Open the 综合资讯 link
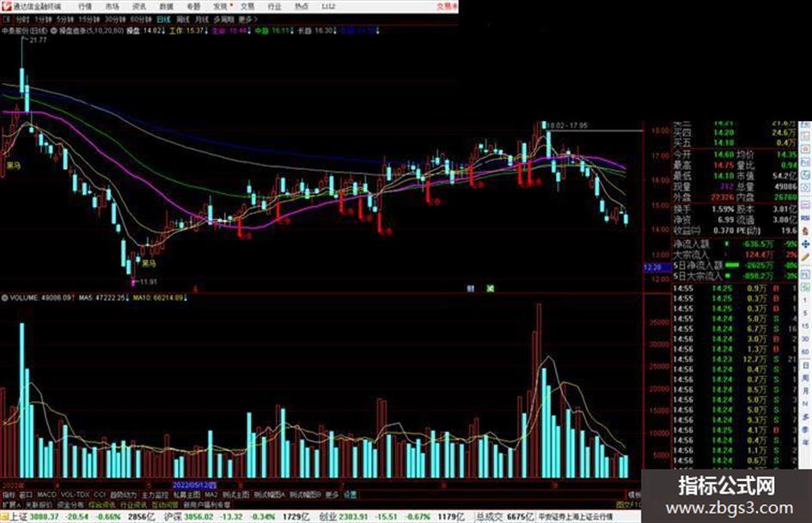 102,504
